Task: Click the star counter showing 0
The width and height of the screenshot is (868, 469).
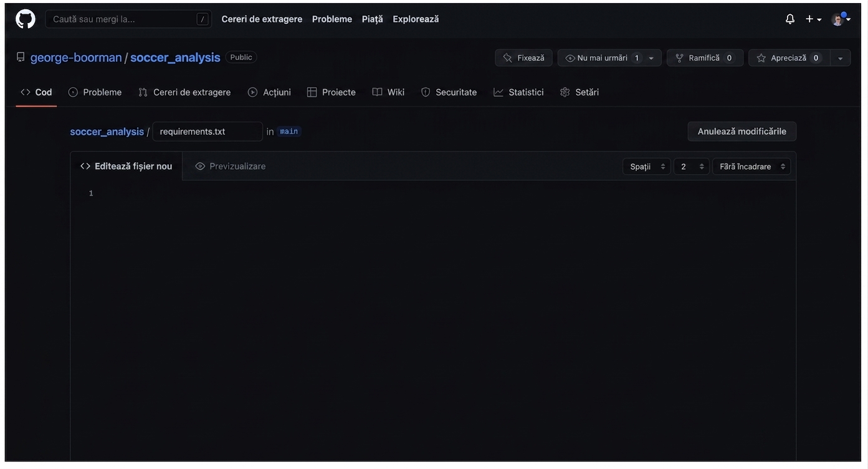Action: click(816, 58)
